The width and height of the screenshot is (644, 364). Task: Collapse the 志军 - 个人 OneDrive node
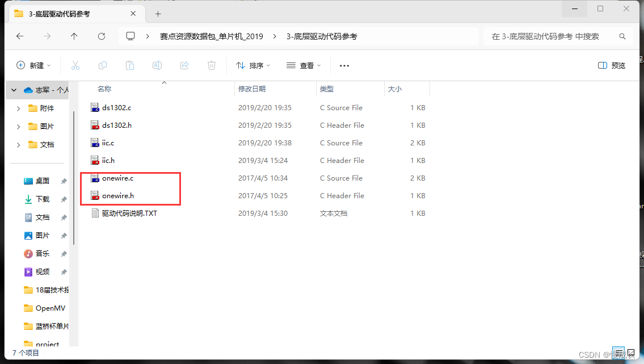pyautogui.click(x=14, y=90)
